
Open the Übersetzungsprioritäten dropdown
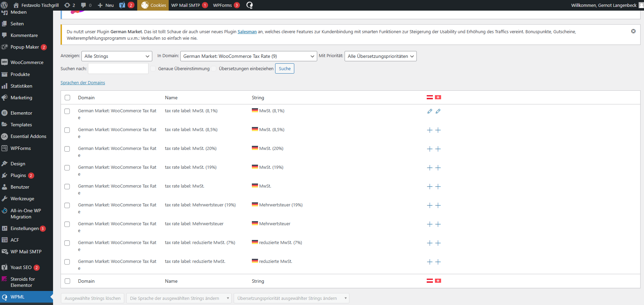point(381,56)
